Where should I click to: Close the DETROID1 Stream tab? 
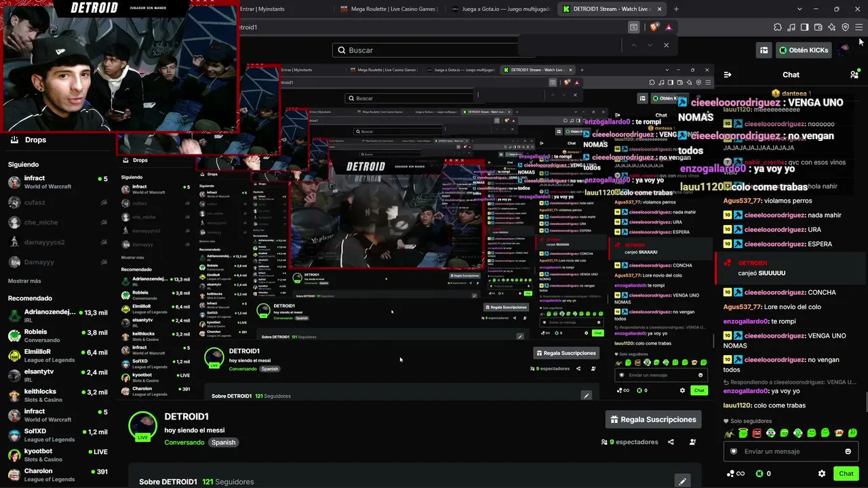(659, 9)
